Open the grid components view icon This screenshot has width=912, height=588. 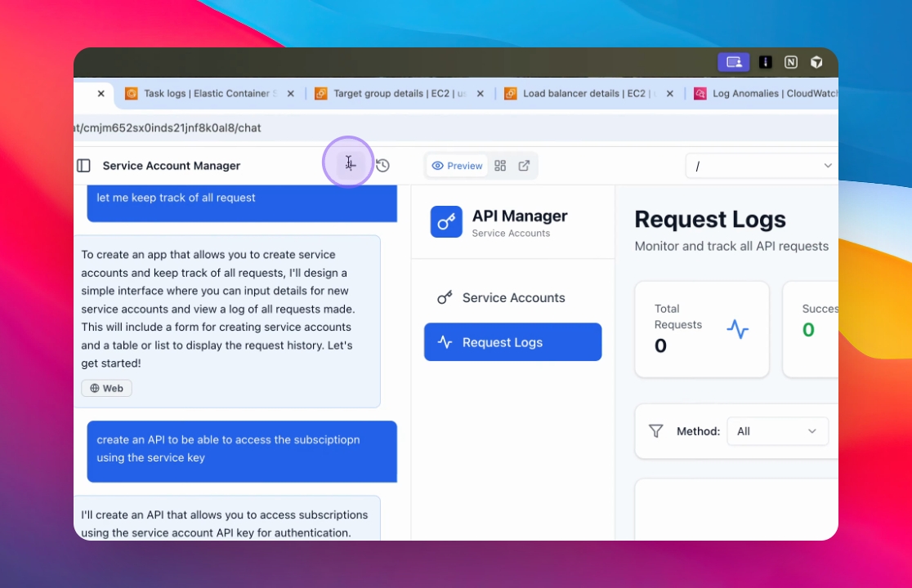click(500, 166)
